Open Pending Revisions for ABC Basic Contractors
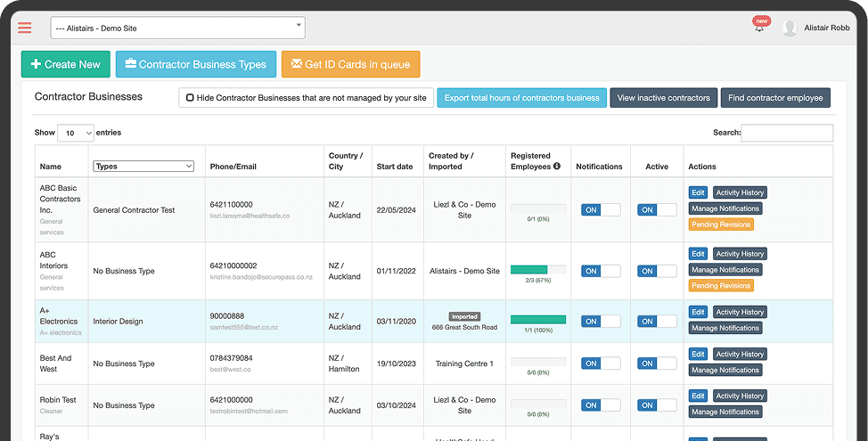Screen dimensions: 868x441 click(721, 225)
